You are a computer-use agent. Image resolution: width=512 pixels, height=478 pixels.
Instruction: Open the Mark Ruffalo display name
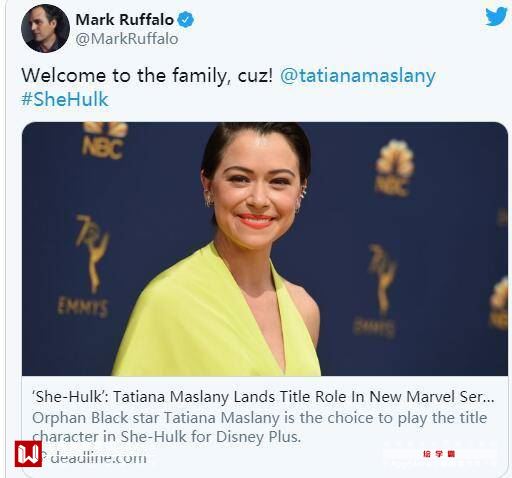[x=125, y=19]
